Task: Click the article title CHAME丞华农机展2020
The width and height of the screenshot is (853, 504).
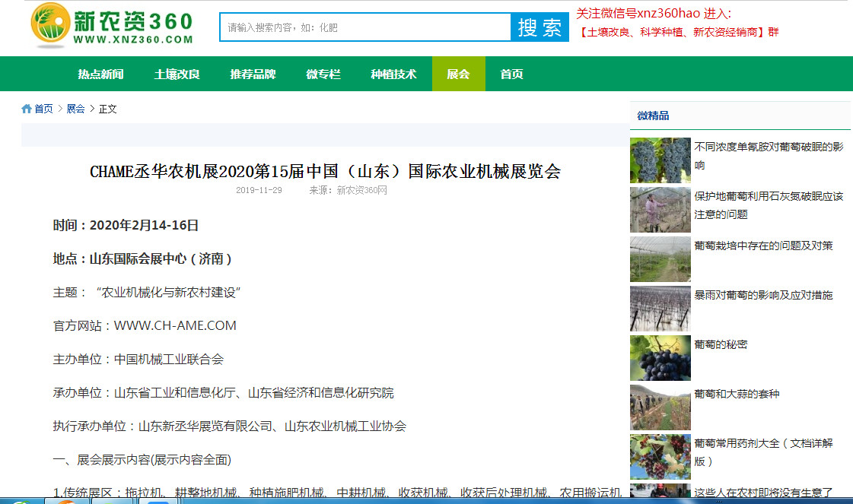Action: [326, 171]
